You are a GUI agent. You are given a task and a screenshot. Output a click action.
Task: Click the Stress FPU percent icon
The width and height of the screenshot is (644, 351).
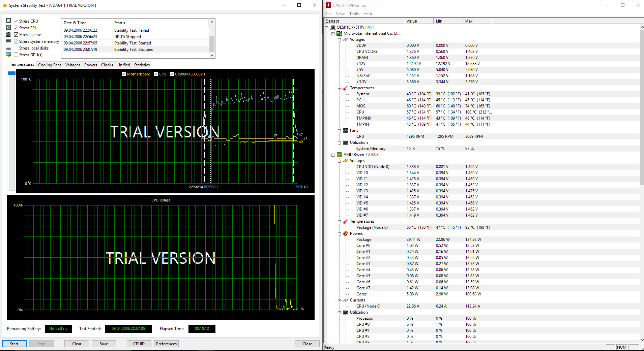(x=8, y=28)
